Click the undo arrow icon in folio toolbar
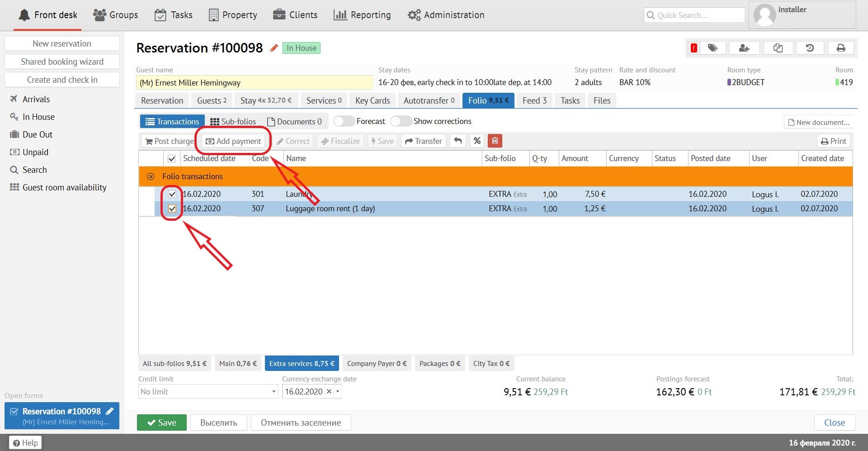This screenshot has width=868, height=451. point(458,141)
